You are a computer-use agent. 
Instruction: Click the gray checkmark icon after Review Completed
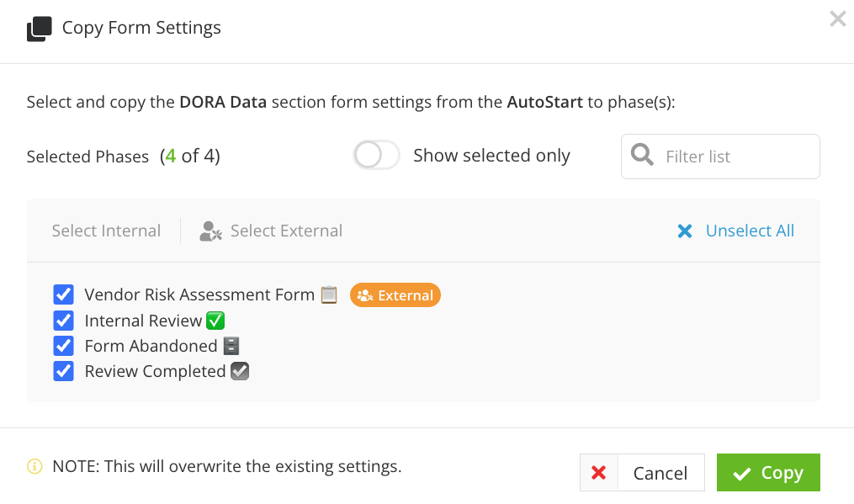pyautogui.click(x=240, y=371)
